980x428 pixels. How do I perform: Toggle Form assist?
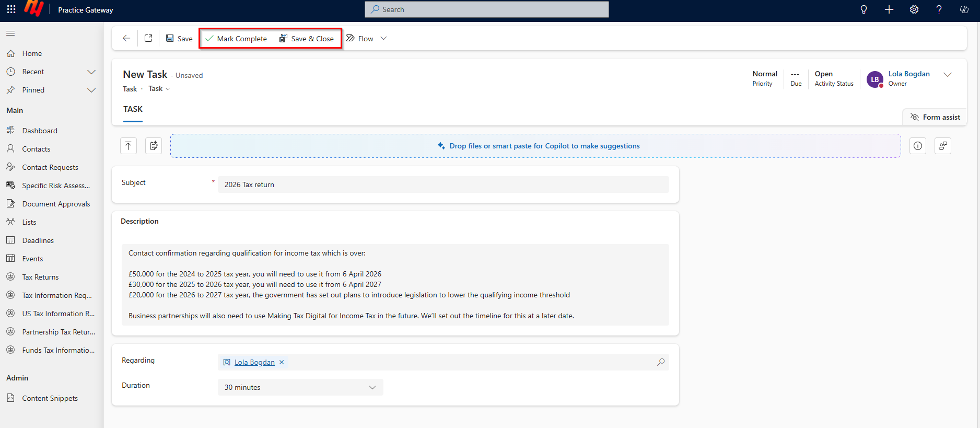pos(935,117)
